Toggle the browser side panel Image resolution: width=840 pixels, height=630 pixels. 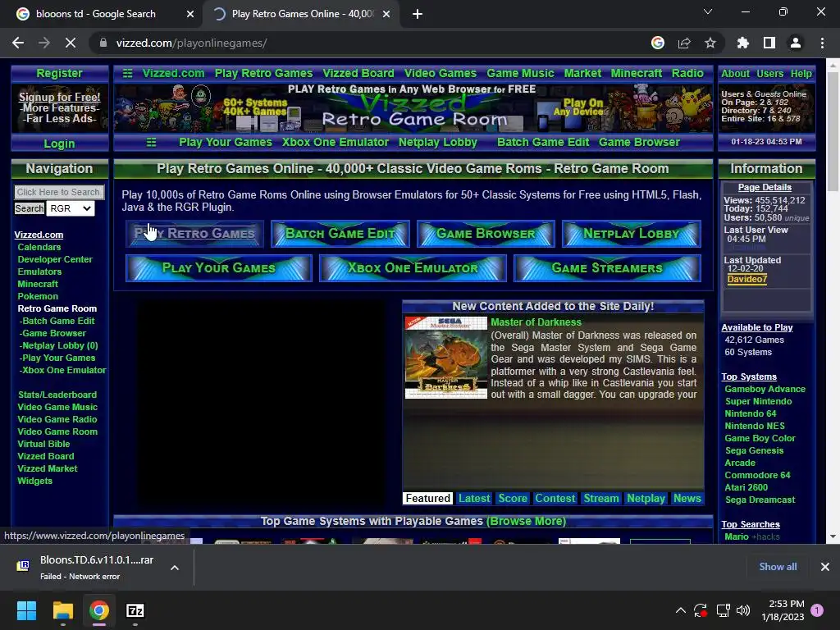pyautogui.click(x=769, y=43)
